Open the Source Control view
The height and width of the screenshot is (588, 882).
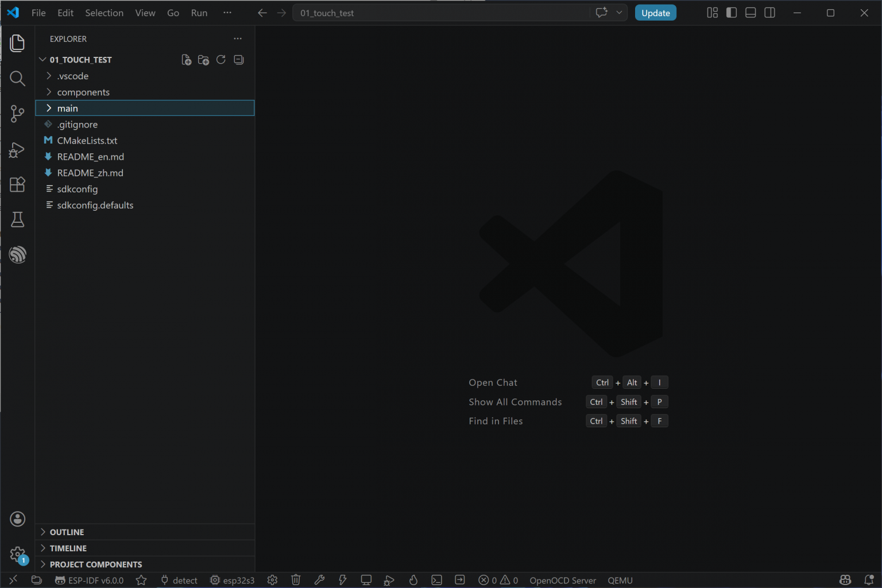click(x=17, y=114)
